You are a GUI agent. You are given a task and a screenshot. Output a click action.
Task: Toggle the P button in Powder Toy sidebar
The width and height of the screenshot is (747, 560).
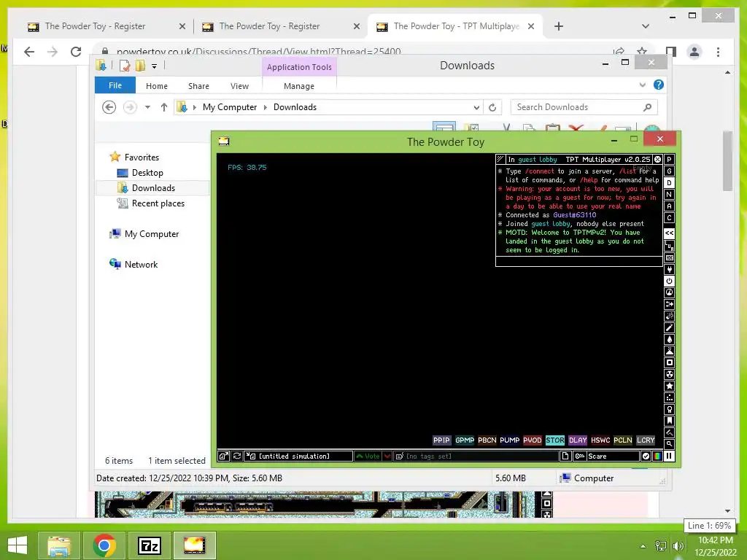click(669, 160)
